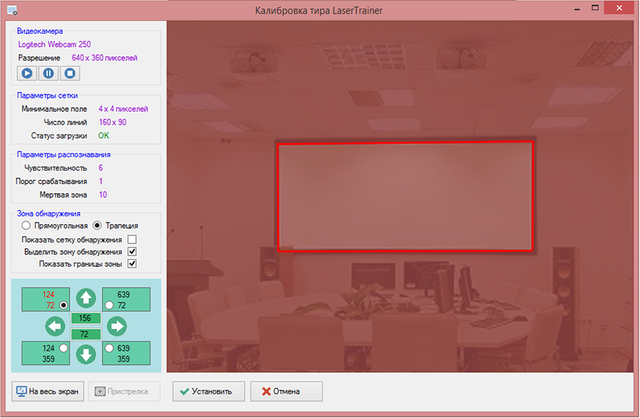Move zone corner up with arrow

tap(86, 298)
